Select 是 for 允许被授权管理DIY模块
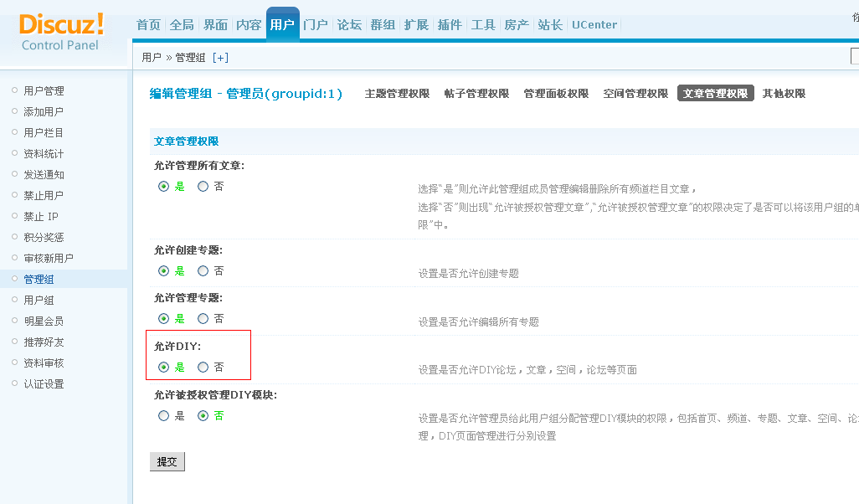This screenshot has width=859, height=504. pyautogui.click(x=163, y=416)
